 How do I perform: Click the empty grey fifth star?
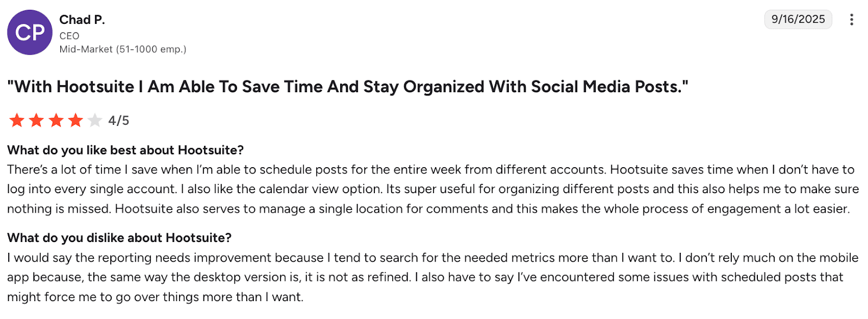click(x=95, y=120)
